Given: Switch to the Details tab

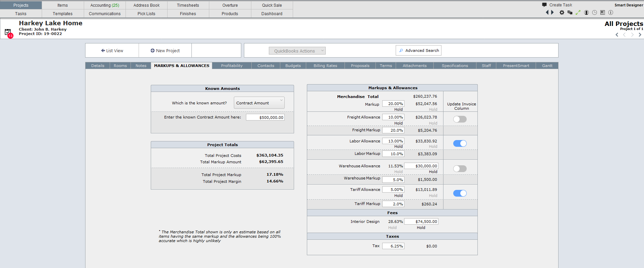Looking at the screenshot, I should [98, 66].
